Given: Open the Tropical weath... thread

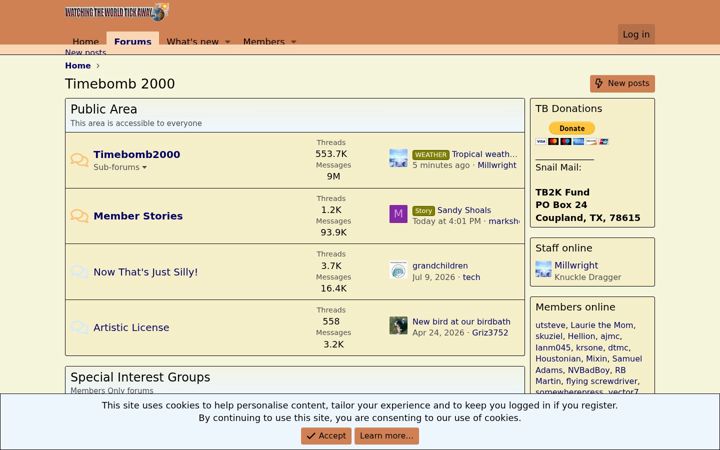Looking at the screenshot, I should [484, 154].
